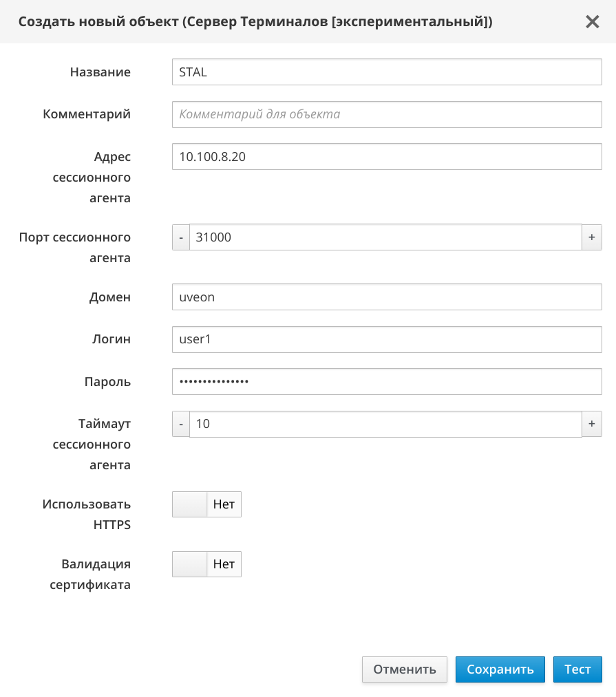Focus the Название field containing STAL
This screenshot has height=697, width=616.
[x=387, y=72]
